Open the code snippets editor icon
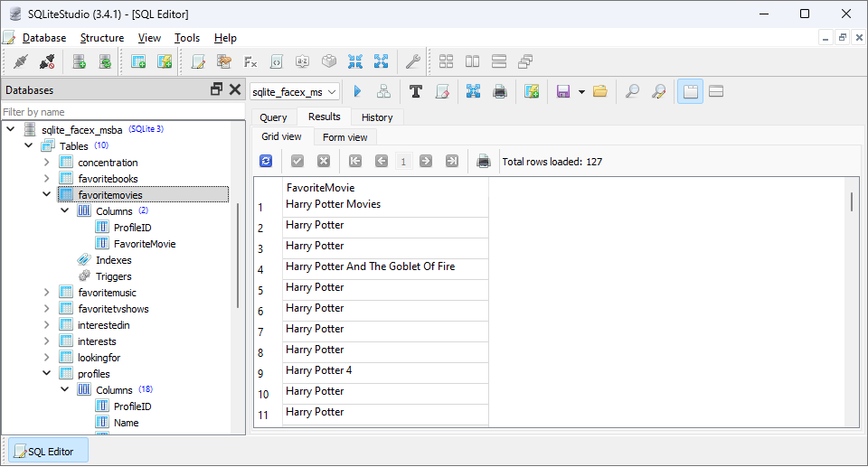 coord(277,61)
